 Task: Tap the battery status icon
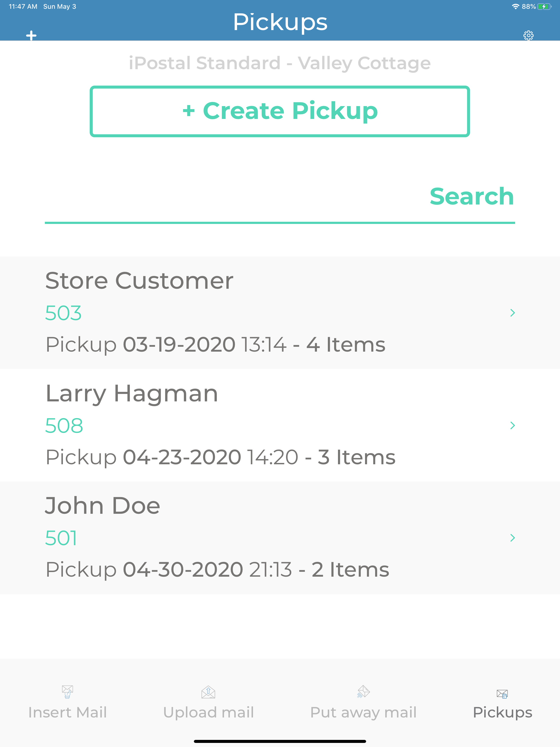[544, 7]
